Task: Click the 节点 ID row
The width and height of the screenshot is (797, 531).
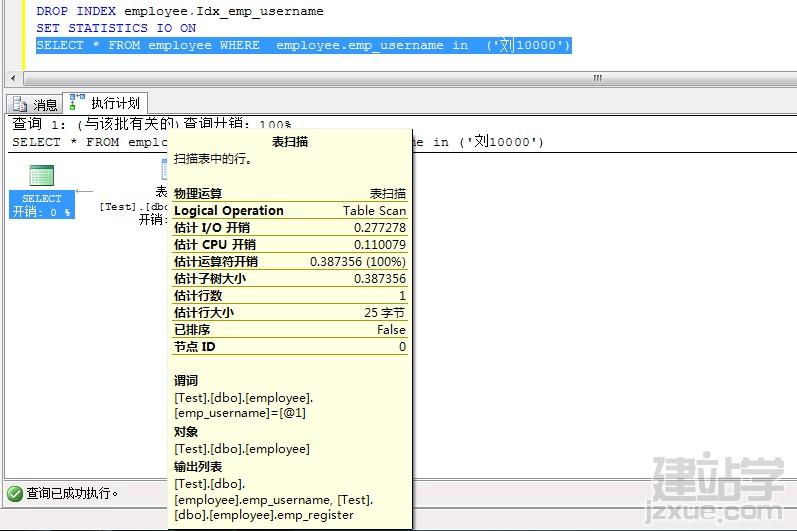Action: click(290, 347)
